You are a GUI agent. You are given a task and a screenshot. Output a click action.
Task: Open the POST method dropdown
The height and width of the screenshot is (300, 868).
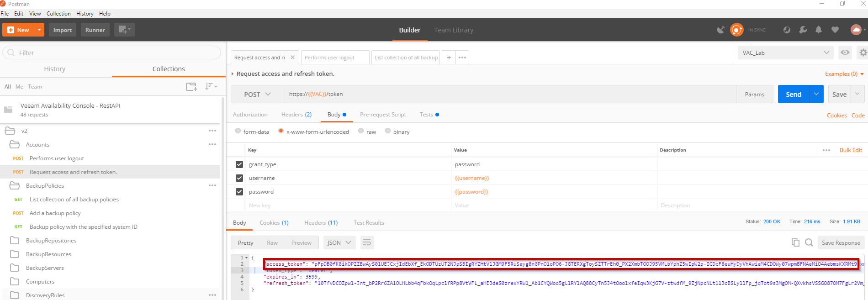(257, 94)
